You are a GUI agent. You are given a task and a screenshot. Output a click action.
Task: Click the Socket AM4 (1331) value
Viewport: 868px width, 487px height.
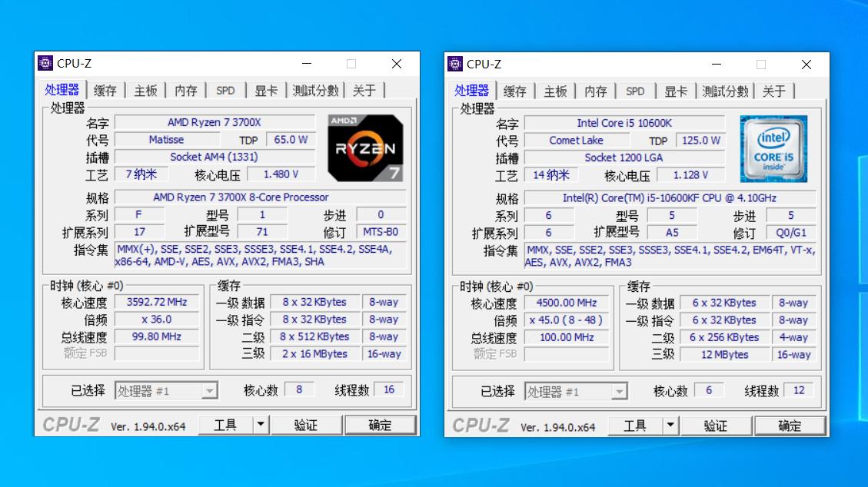click(215, 157)
